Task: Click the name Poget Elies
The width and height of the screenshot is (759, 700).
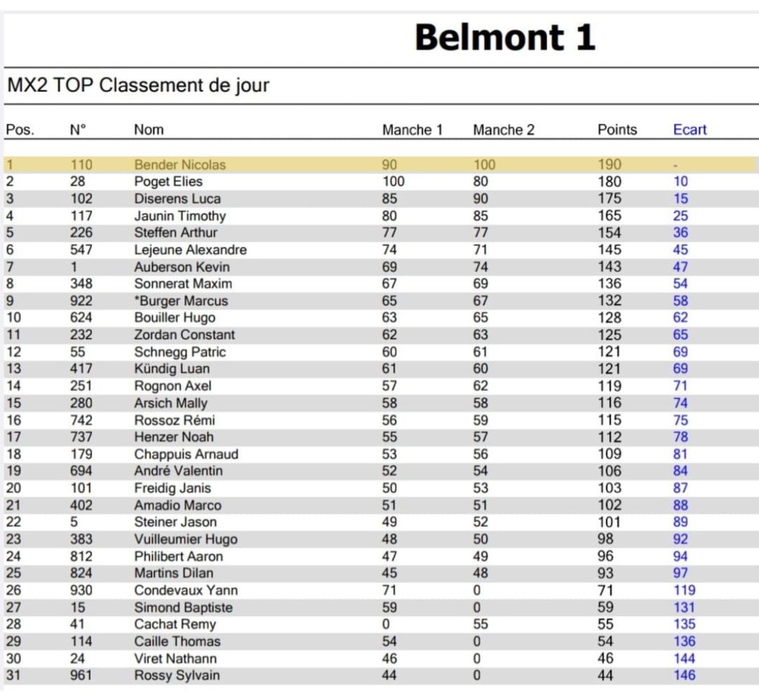Action: click(168, 182)
